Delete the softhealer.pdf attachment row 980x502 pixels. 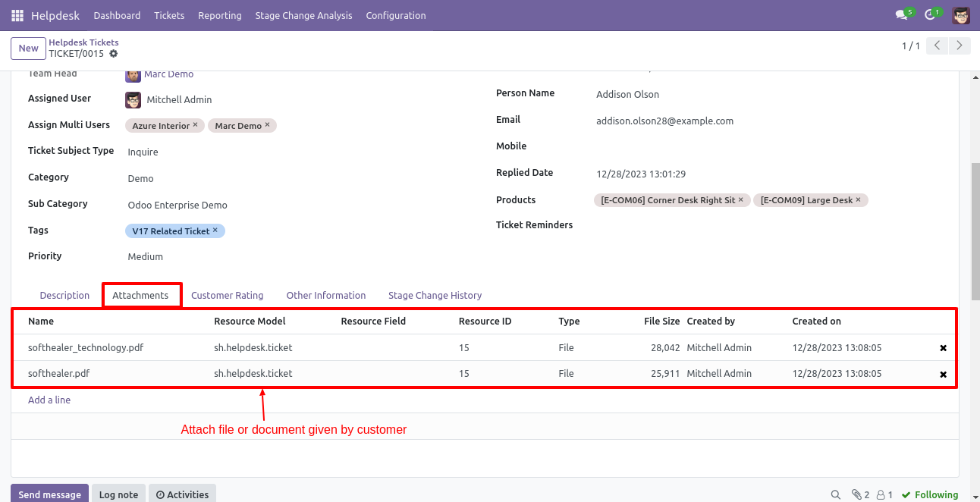(x=943, y=374)
